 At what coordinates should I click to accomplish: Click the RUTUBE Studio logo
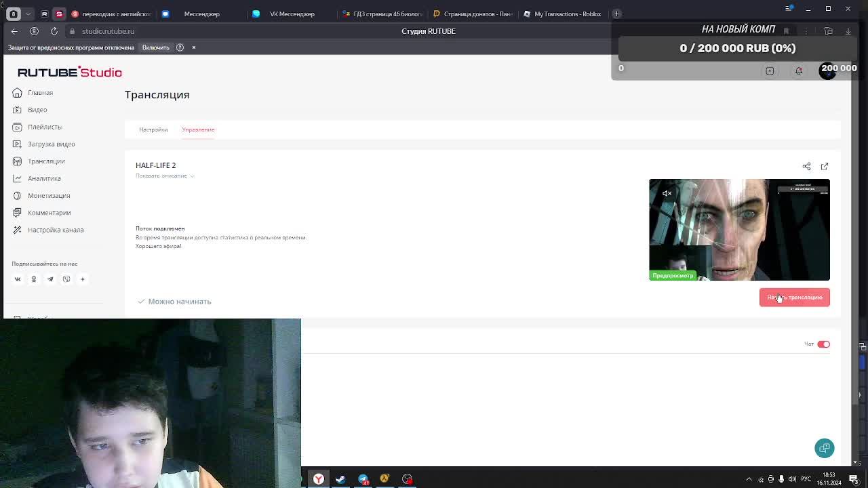coord(70,72)
